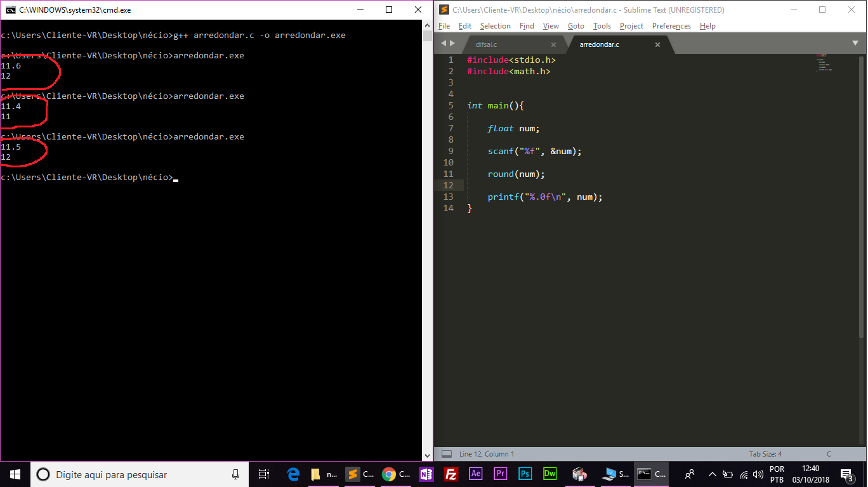This screenshot has width=868, height=487.
Task: Go to previous tab with left arrow
Action: pos(444,43)
